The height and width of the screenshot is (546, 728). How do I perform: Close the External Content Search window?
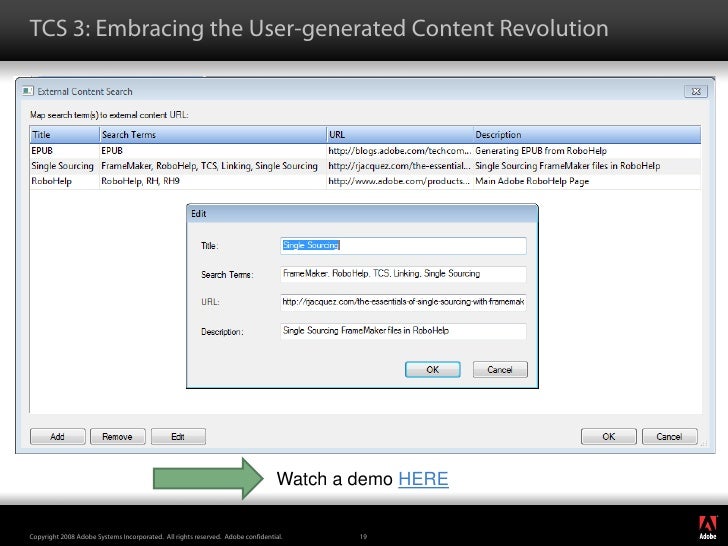(x=696, y=91)
